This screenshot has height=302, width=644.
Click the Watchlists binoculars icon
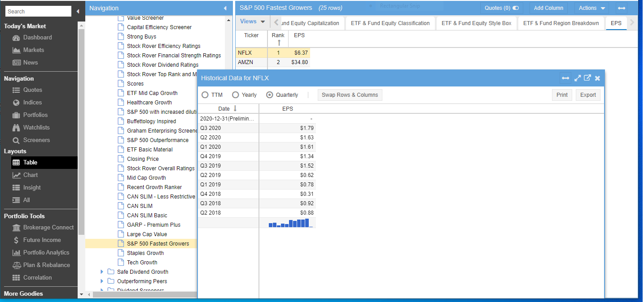(x=16, y=128)
